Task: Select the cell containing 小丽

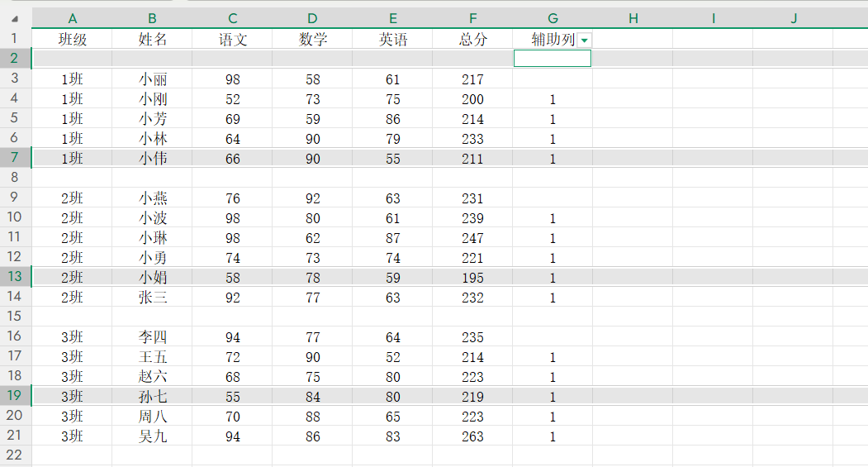Action: tap(153, 79)
